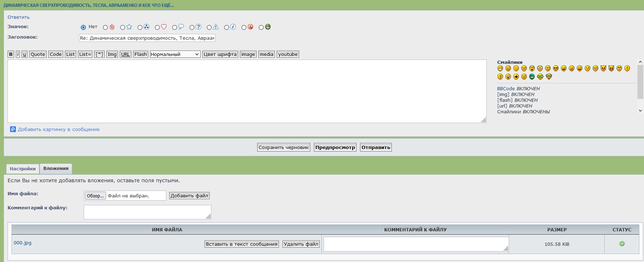The width and height of the screenshot is (644, 262).
Task: Click Обзор to choose a file
Action: [95, 196]
